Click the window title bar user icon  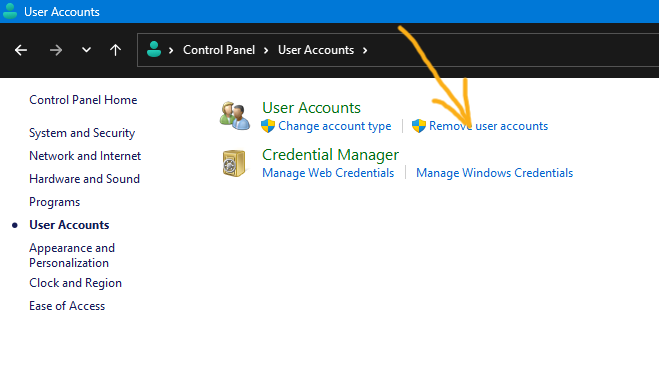click(x=10, y=11)
